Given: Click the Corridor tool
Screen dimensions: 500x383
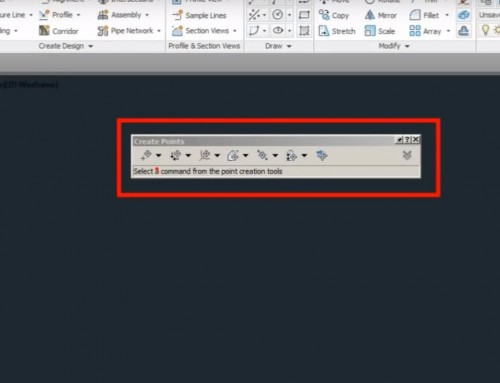Looking at the screenshot, I should pos(59,31).
